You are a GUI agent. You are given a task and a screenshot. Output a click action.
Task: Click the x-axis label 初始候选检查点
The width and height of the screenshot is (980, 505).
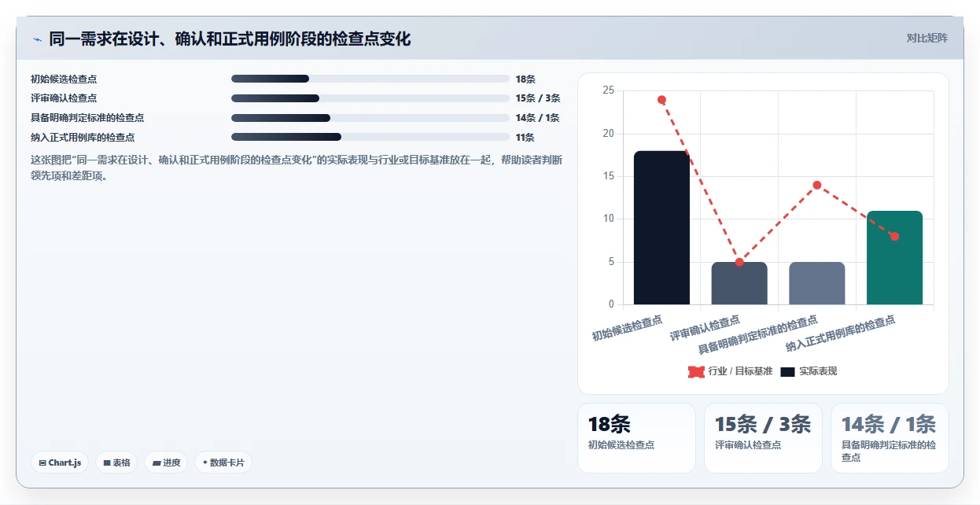pyautogui.click(x=627, y=329)
